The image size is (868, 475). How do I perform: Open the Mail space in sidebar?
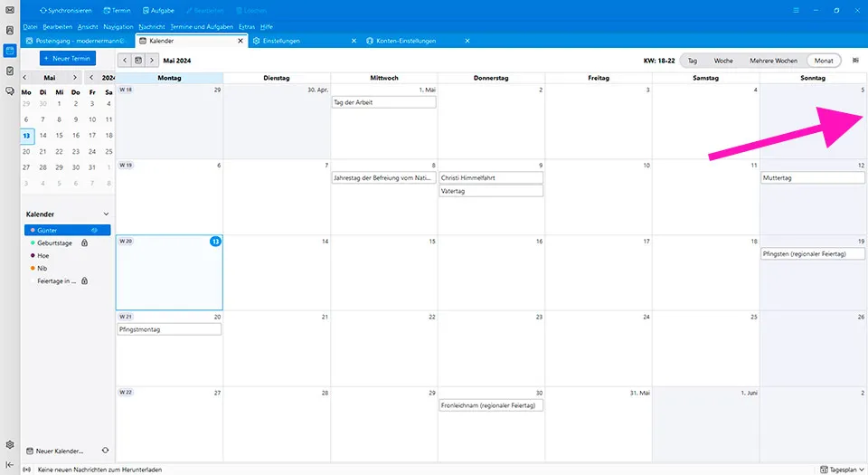click(10, 10)
